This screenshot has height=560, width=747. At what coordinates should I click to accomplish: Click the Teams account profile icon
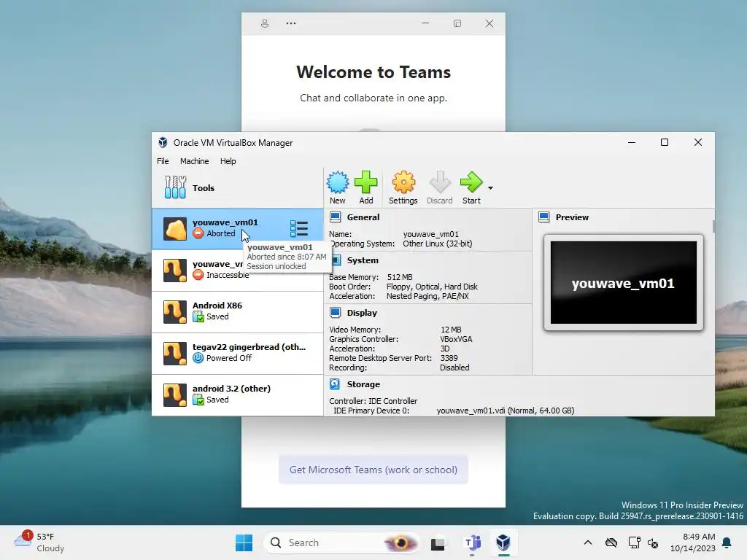click(265, 23)
